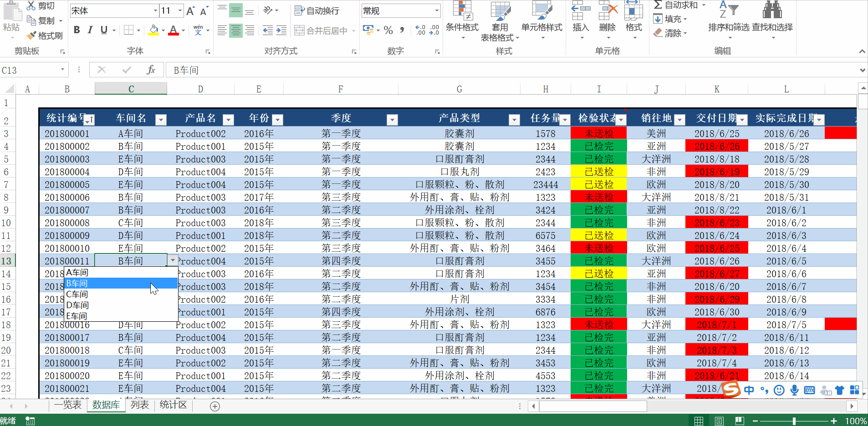Click the Insert Function fx icon
This screenshot has width=868, height=426.
point(151,70)
